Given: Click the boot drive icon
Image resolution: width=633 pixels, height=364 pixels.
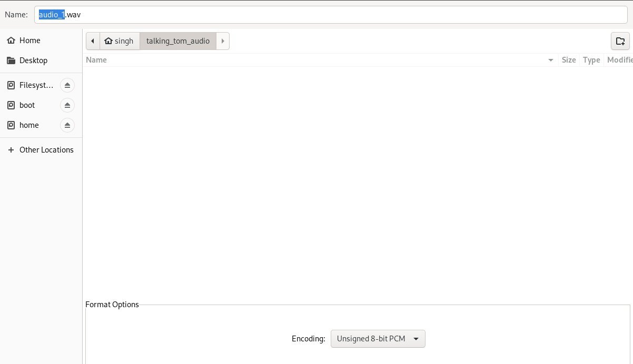Looking at the screenshot, I should (11, 105).
